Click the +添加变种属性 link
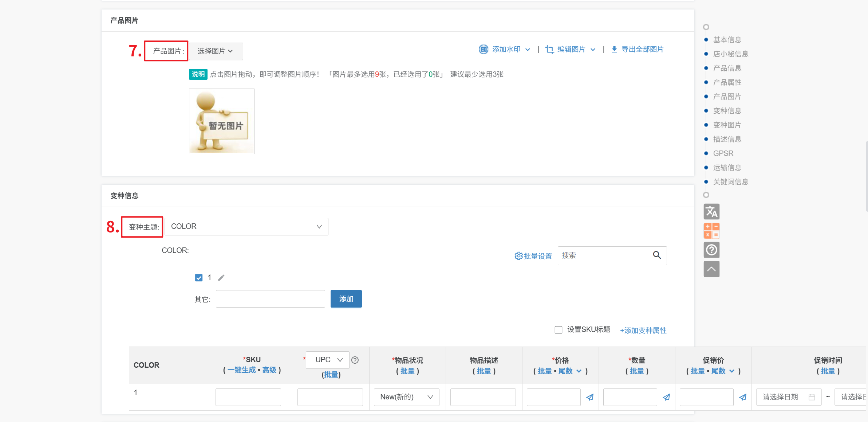 643,331
